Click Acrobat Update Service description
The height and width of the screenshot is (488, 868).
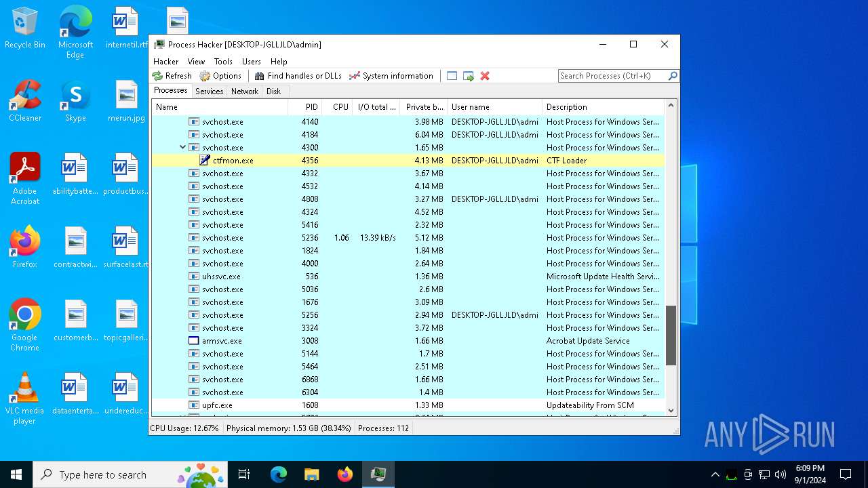[588, 341]
